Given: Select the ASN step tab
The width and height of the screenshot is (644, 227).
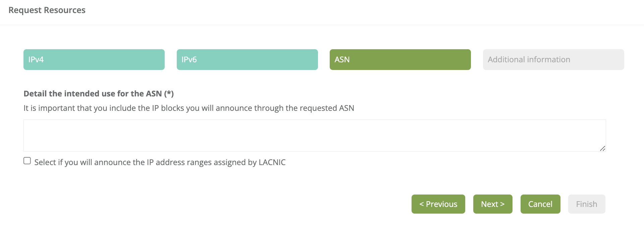Looking at the screenshot, I should [400, 60].
